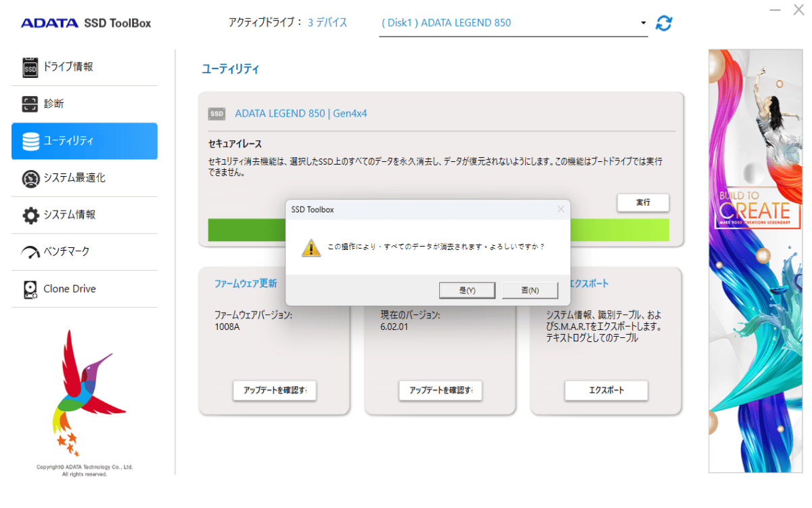Minimize the SSD ToolBox window

coord(775,10)
